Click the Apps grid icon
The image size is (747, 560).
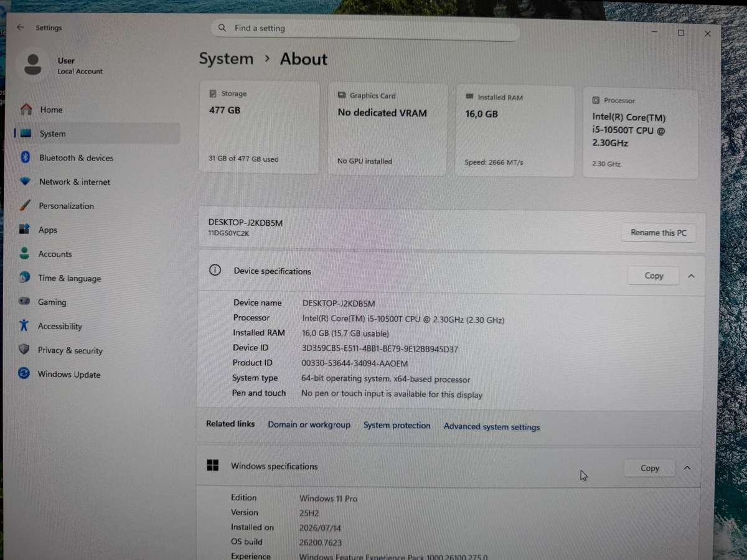pos(25,230)
